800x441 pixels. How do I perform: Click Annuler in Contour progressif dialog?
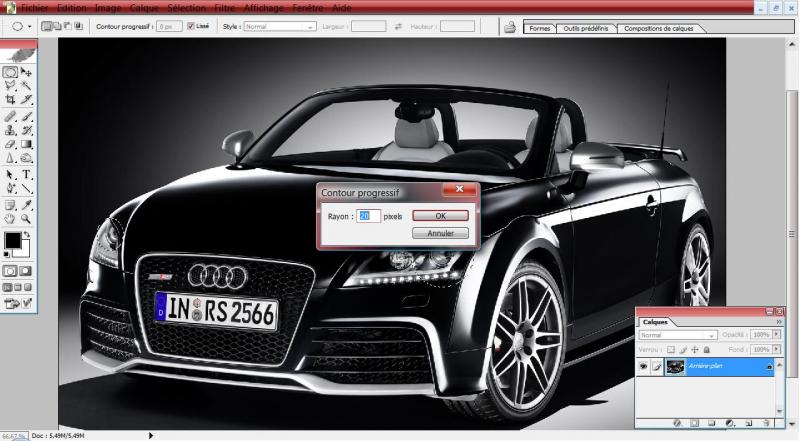coord(440,233)
